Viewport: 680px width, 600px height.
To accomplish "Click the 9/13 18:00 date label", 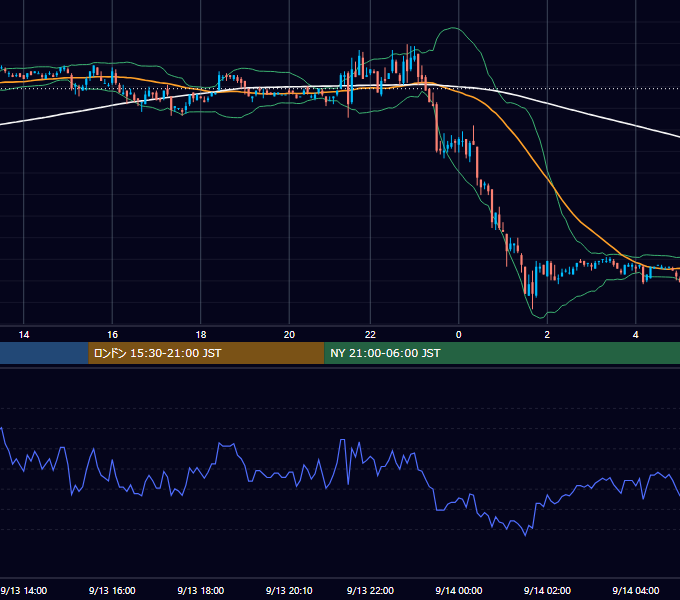I will point(201,590).
